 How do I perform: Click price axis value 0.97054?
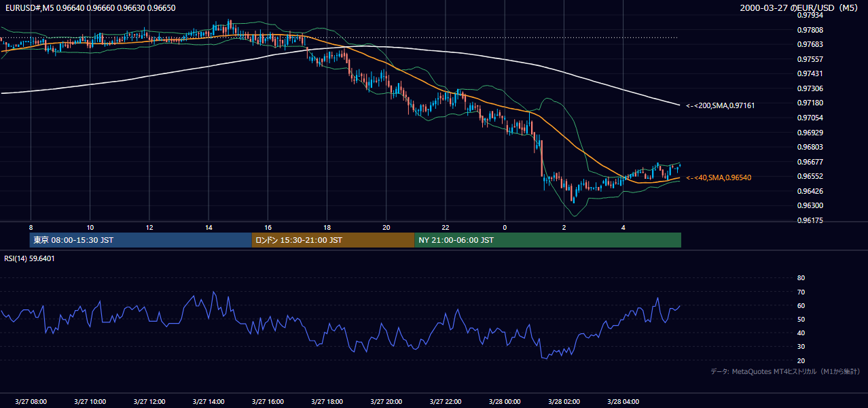[x=810, y=118]
